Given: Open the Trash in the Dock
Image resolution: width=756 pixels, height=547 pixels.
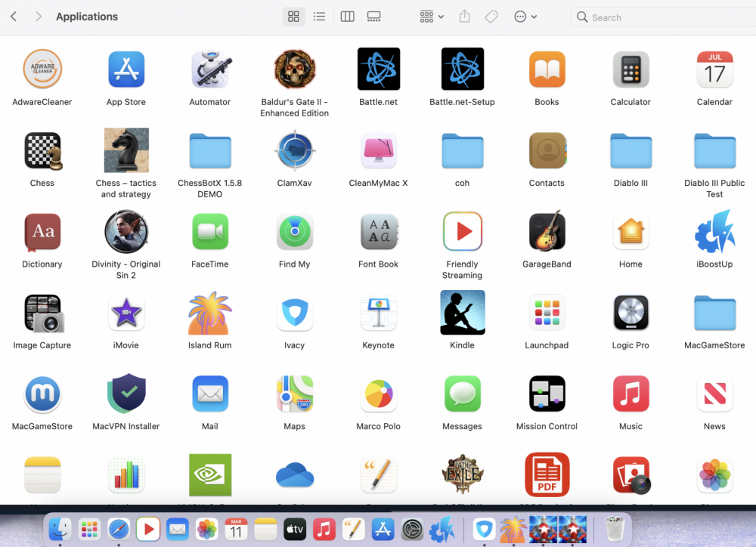Looking at the screenshot, I should [614, 529].
